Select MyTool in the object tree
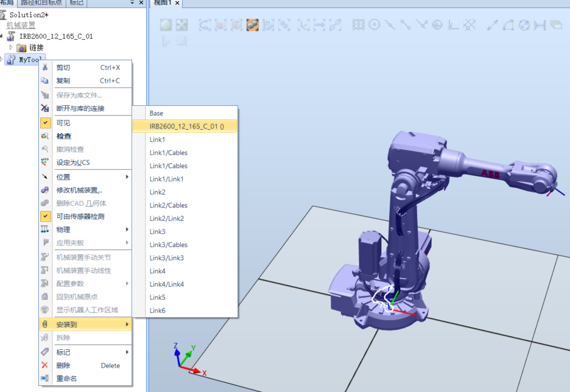Image resolution: width=570 pixels, height=392 pixels. [25, 59]
